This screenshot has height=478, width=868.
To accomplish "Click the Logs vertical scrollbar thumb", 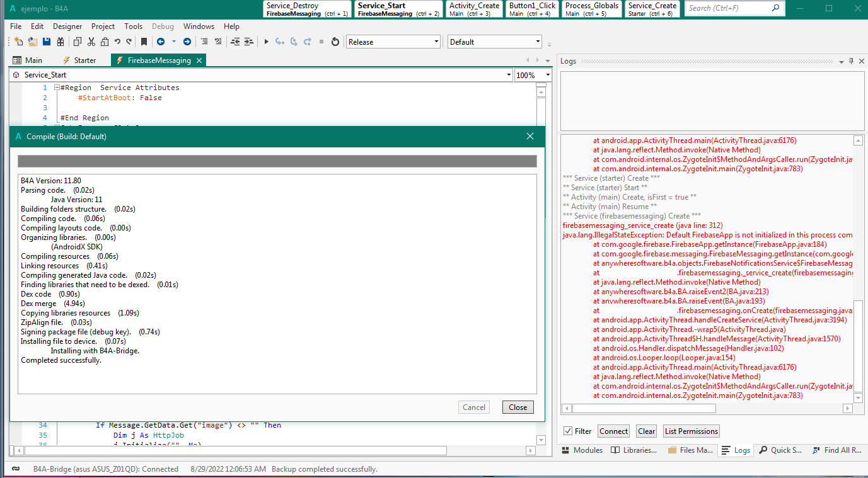I will point(858,345).
